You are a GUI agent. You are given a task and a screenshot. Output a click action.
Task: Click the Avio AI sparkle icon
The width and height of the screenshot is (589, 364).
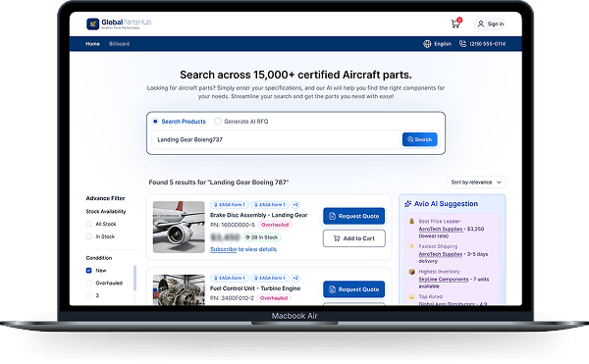coord(407,204)
